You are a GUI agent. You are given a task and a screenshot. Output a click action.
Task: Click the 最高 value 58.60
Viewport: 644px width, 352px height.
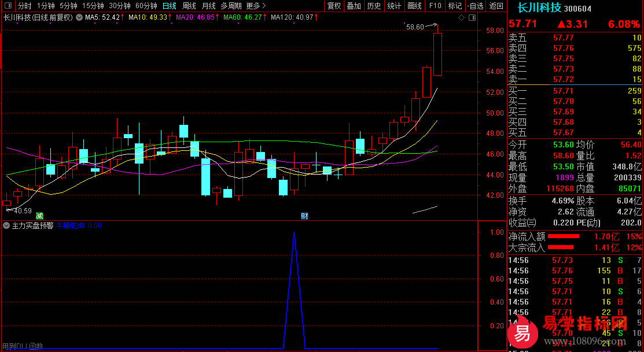tap(563, 156)
